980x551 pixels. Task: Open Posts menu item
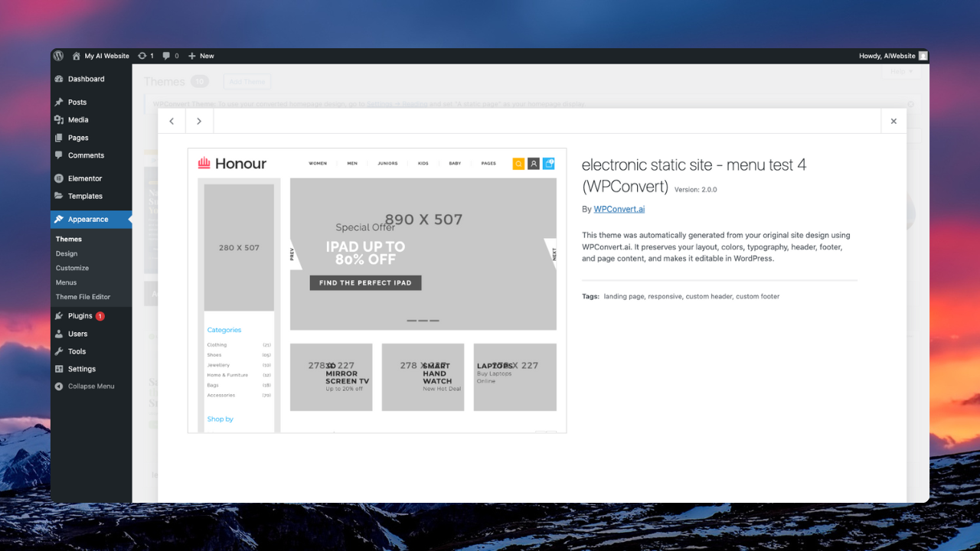(x=77, y=102)
